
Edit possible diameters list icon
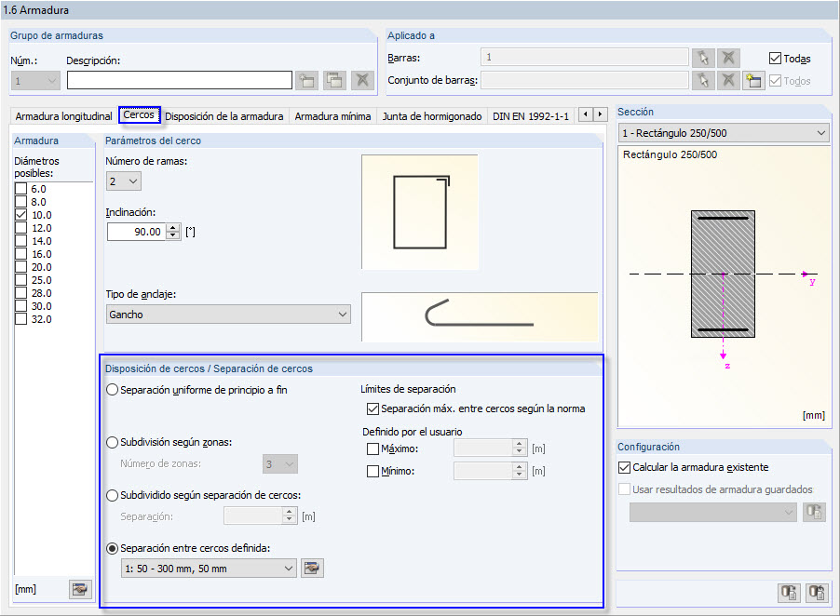point(80,589)
